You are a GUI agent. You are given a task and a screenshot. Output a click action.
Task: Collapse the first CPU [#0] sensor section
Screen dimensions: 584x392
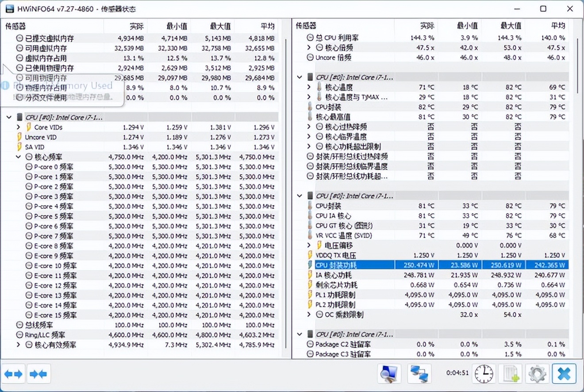(9, 117)
